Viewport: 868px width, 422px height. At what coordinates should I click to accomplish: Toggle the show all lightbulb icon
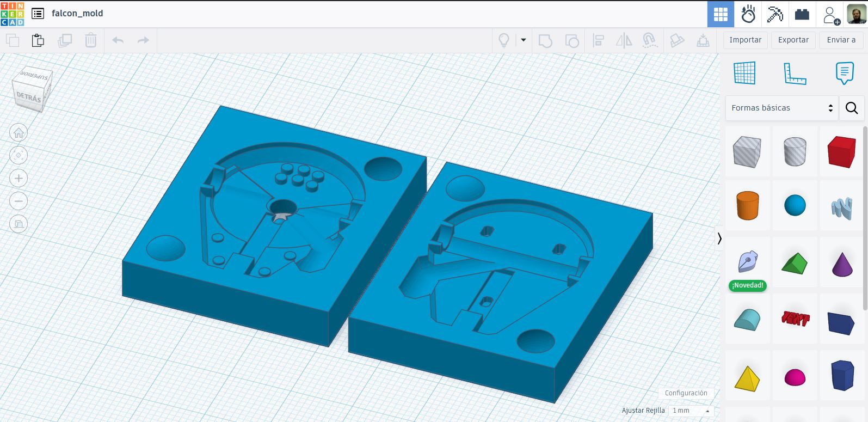pos(504,40)
